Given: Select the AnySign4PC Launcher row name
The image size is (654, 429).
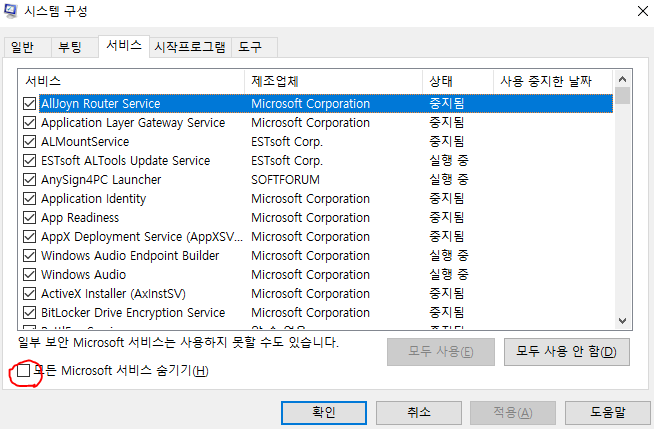Looking at the screenshot, I should coord(101,180).
